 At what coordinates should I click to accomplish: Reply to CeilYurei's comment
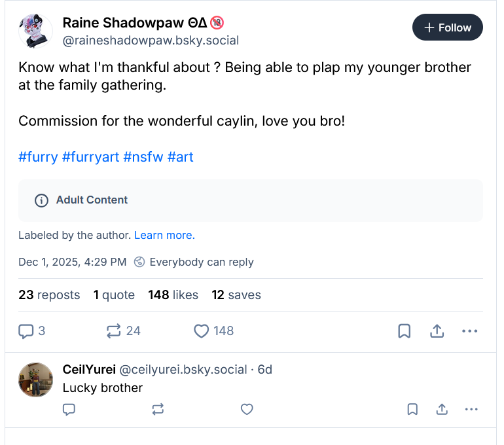coord(69,410)
